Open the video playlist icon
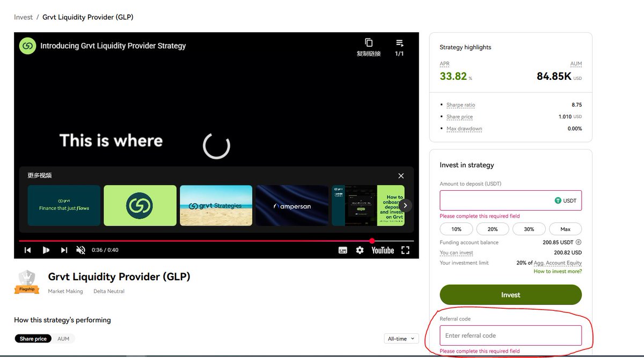Image resolution: width=644 pixels, height=358 pixels. pyautogui.click(x=399, y=43)
